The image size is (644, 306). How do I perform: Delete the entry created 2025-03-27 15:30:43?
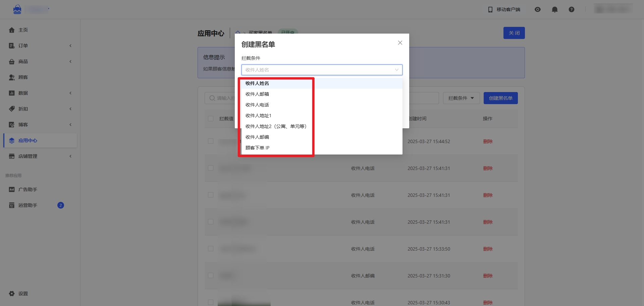pyautogui.click(x=488, y=303)
